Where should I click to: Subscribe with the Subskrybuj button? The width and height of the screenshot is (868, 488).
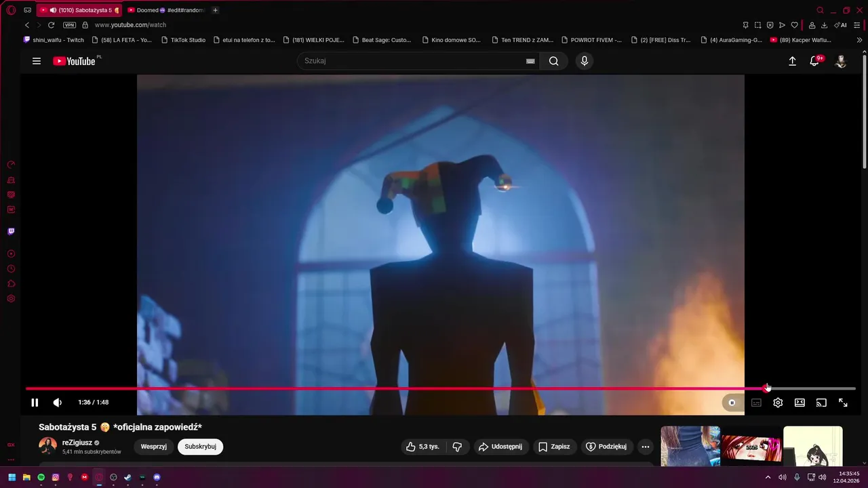(x=201, y=447)
